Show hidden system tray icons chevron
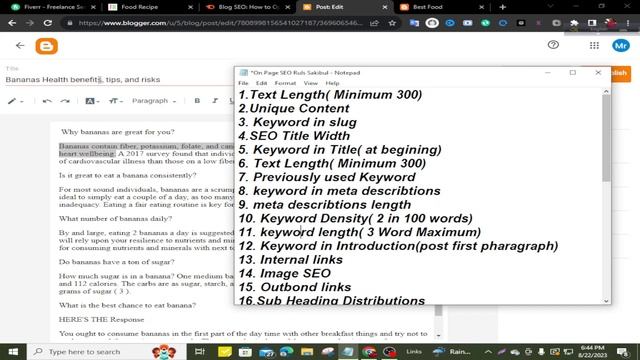The height and width of the screenshot is (360, 640). click(x=488, y=351)
